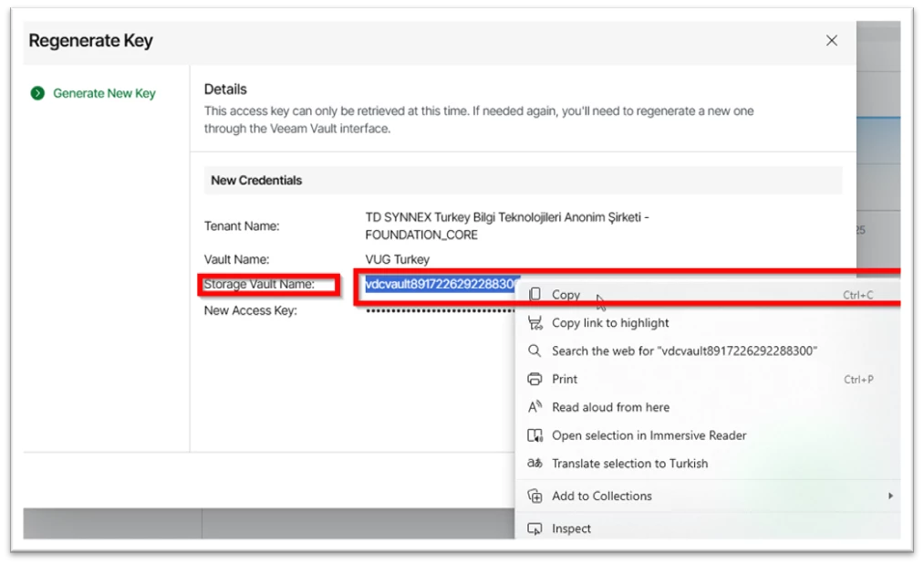Click the Tenant Name label
This screenshot has width=924, height=565.
tap(242, 226)
